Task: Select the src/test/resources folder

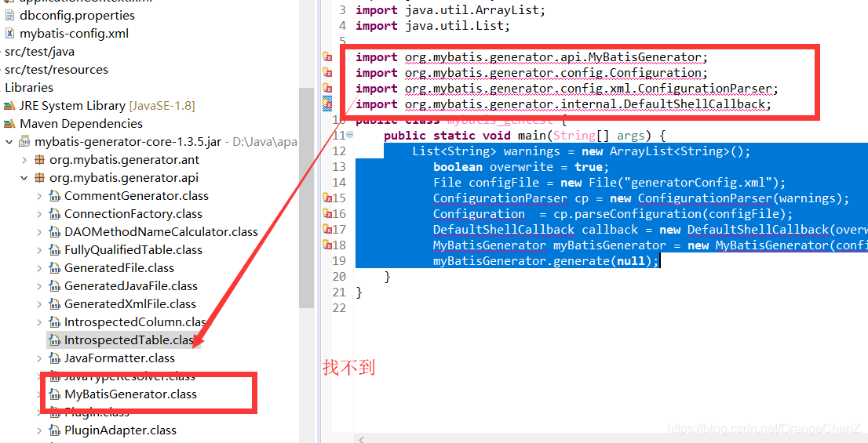Action: [x=57, y=70]
